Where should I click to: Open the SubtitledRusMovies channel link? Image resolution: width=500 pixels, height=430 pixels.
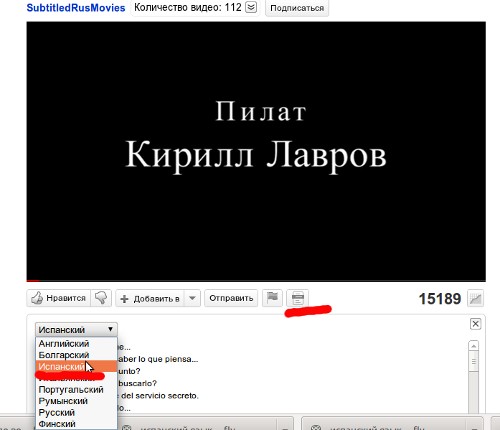click(x=76, y=7)
